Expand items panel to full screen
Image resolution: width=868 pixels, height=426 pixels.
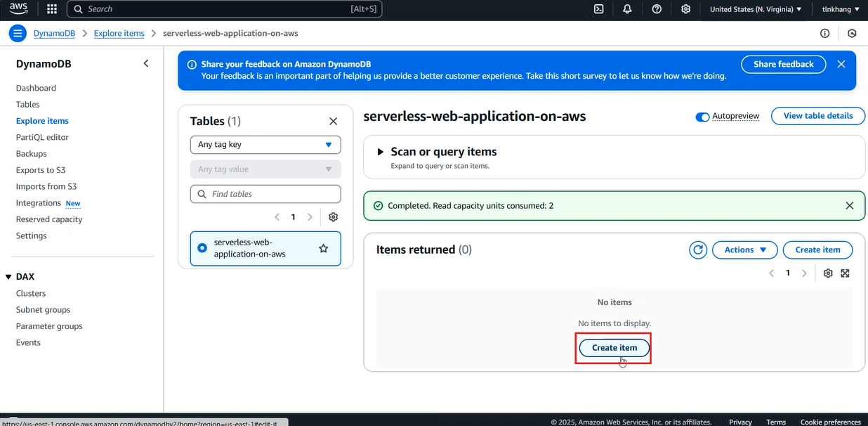(845, 273)
